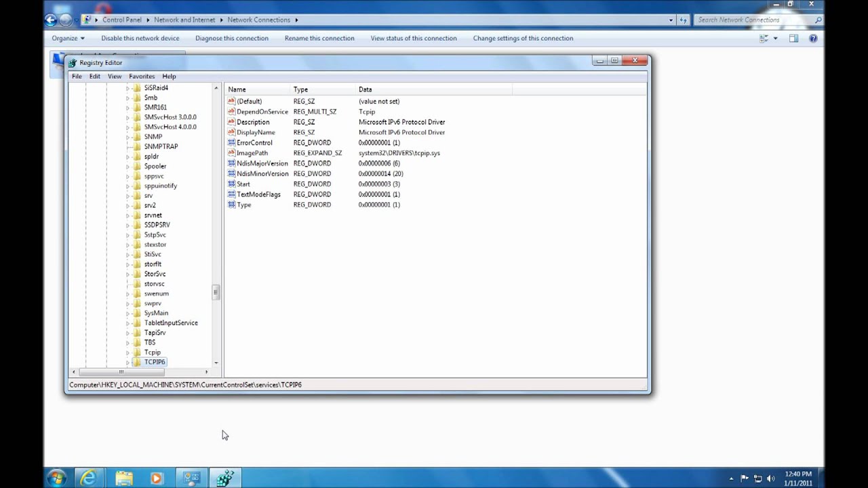The image size is (868, 488).
Task: Click View status of this connection
Action: (414, 38)
